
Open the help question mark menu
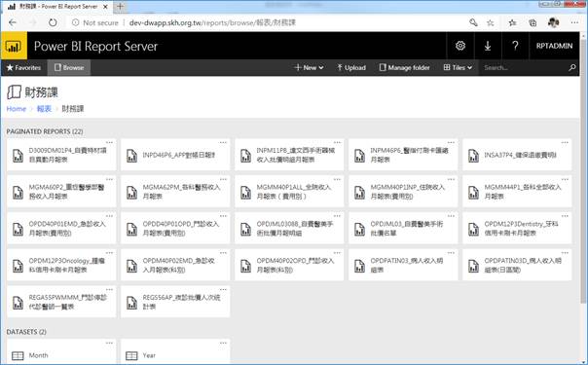(x=515, y=46)
